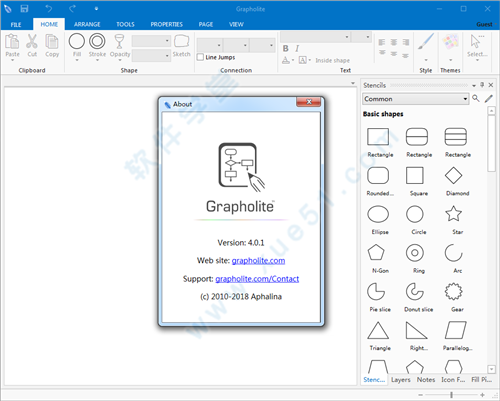Switch to the Layers panel tab
Image resolution: width=500 pixels, height=401 pixels.
point(401,380)
